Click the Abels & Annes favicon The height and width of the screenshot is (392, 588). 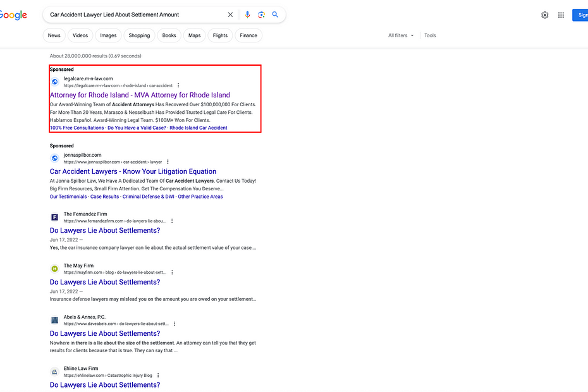[x=55, y=320]
